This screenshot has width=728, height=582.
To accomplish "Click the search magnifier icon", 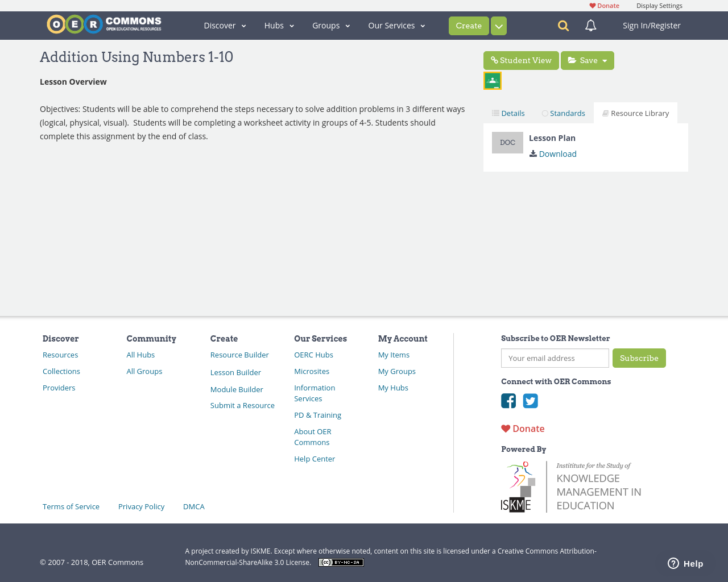I will [x=563, y=26].
